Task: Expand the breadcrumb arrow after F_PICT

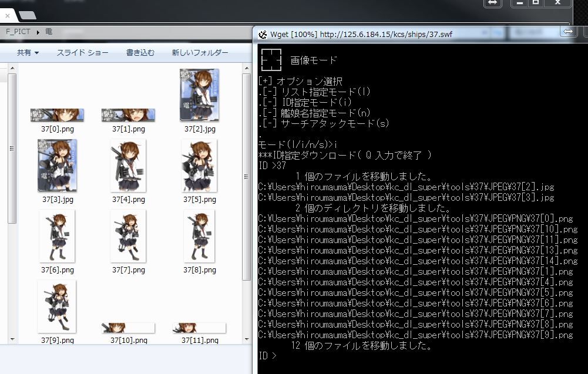Action: (38, 32)
